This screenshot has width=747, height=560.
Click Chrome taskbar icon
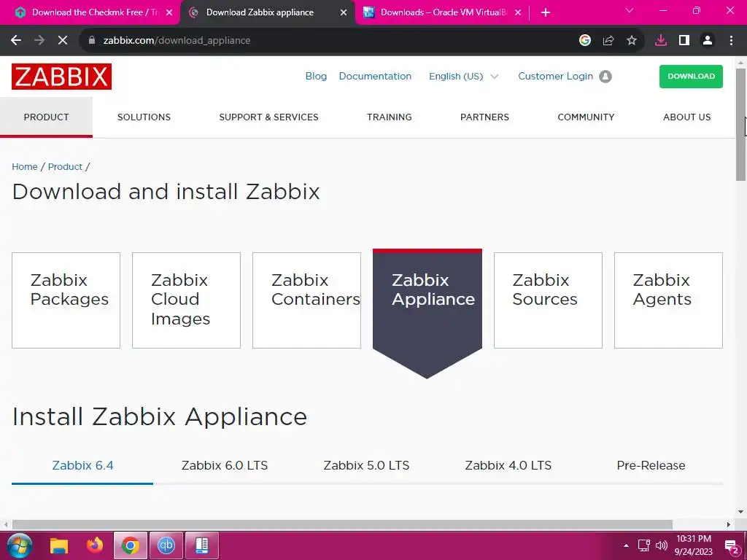(x=130, y=545)
